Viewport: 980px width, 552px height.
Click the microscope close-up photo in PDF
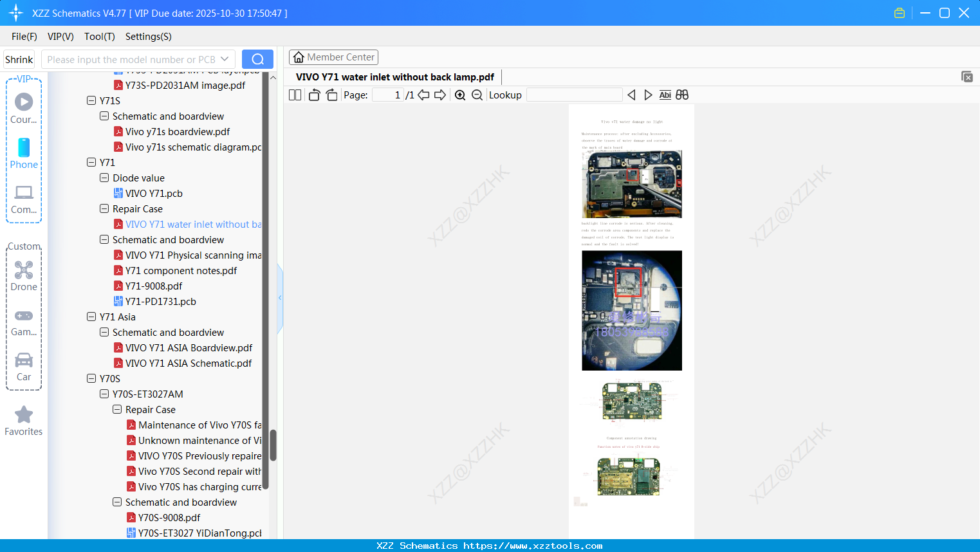pos(632,310)
